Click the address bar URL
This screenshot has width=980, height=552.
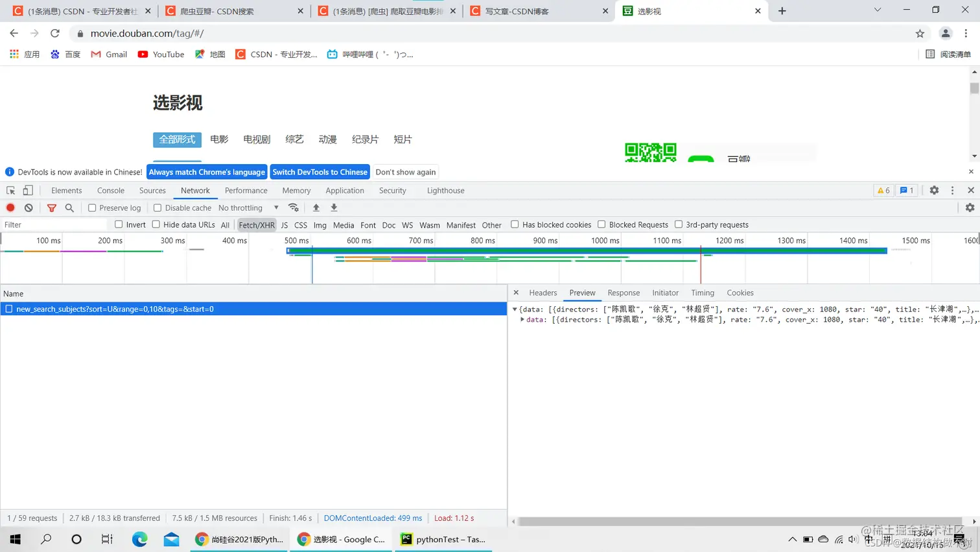click(147, 34)
